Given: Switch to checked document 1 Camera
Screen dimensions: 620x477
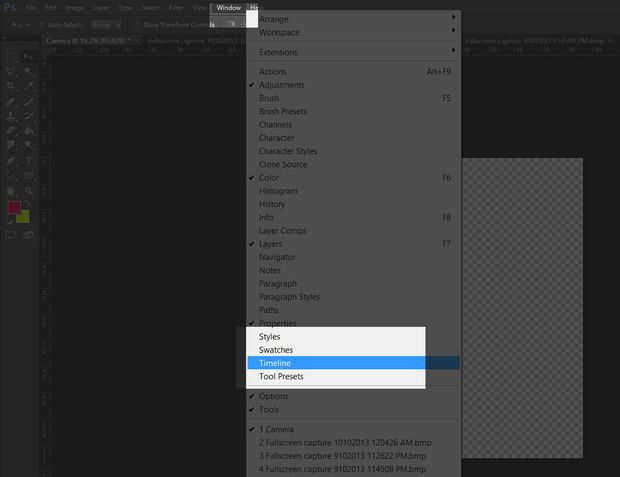Looking at the screenshot, I should (x=353, y=429).
